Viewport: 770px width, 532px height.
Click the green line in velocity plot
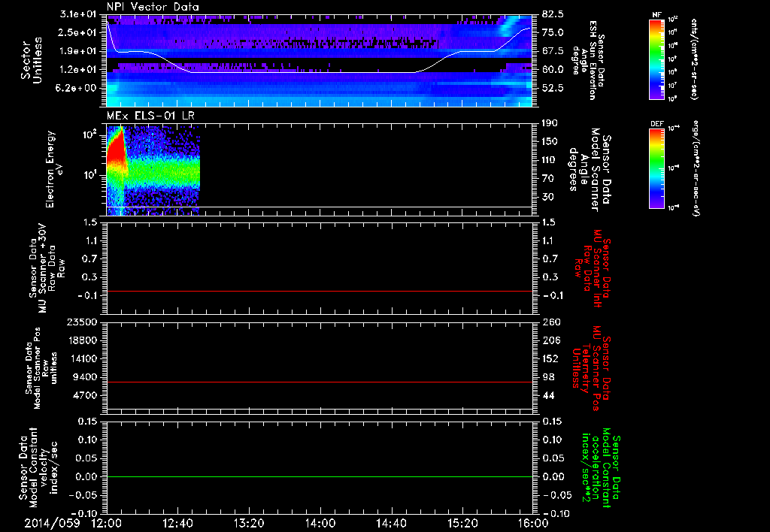320,476
